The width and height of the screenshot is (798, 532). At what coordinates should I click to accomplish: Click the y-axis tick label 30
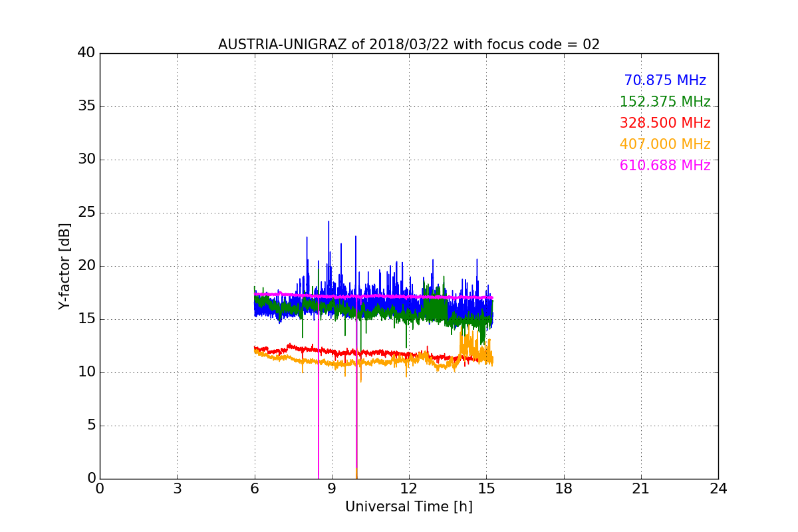(x=86, y=160)
